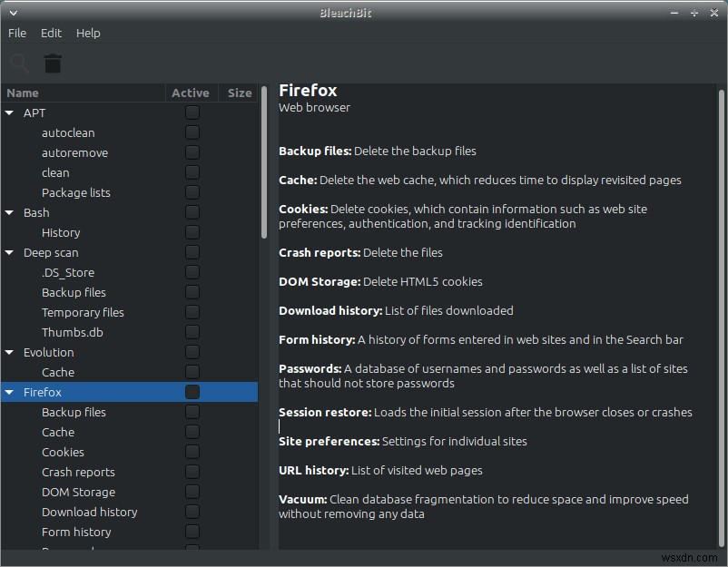
Task: Open the Help menu
Action: point(88,33)
